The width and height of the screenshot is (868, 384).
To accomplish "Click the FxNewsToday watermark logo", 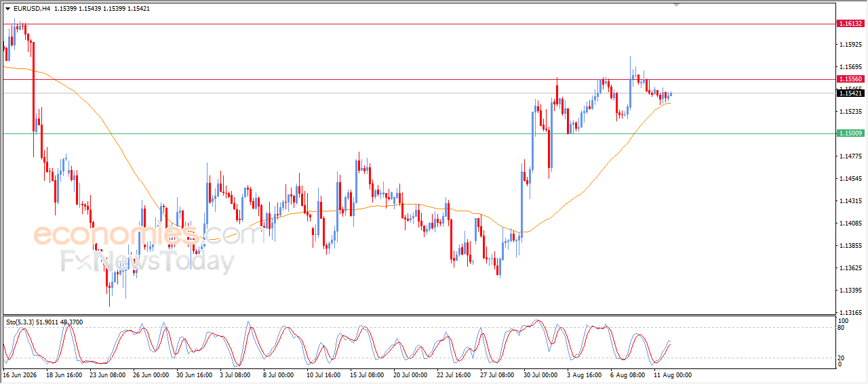I will tap(148, 261).
